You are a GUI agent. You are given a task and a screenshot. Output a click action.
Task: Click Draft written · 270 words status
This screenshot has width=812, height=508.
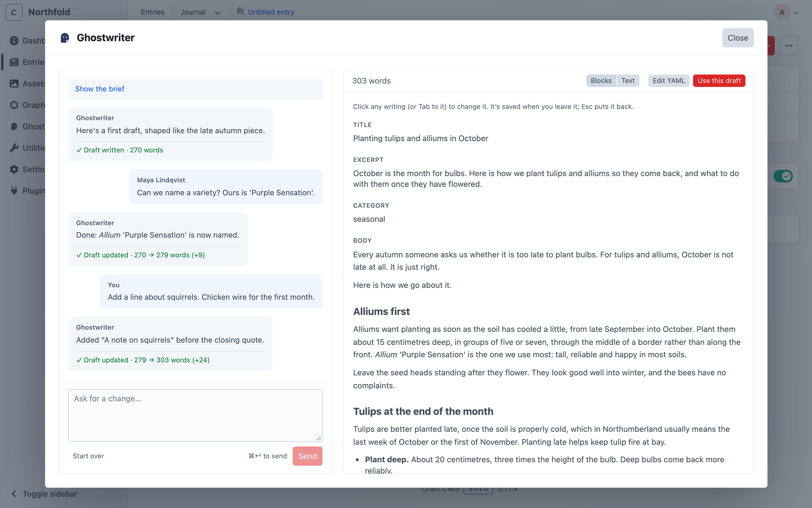(120, 150)
